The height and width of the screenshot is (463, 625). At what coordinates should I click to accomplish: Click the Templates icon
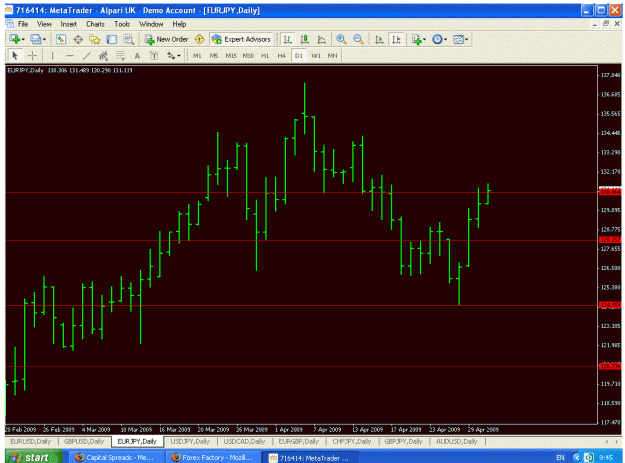point(458,39)
